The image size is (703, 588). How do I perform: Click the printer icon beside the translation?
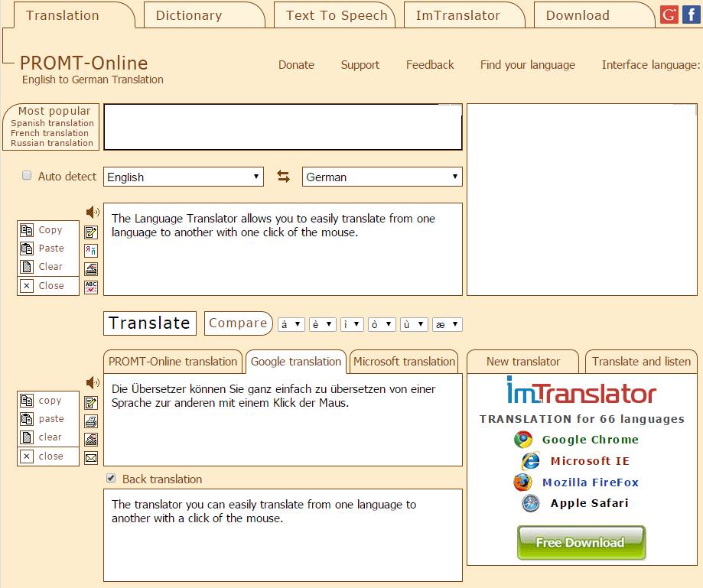(x=91, y=421)
